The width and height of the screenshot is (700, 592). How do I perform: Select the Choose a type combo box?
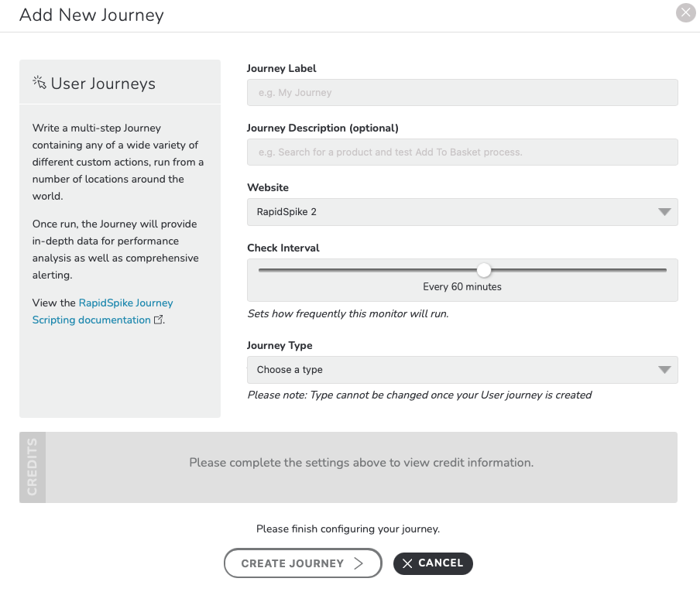coord(462,370)
